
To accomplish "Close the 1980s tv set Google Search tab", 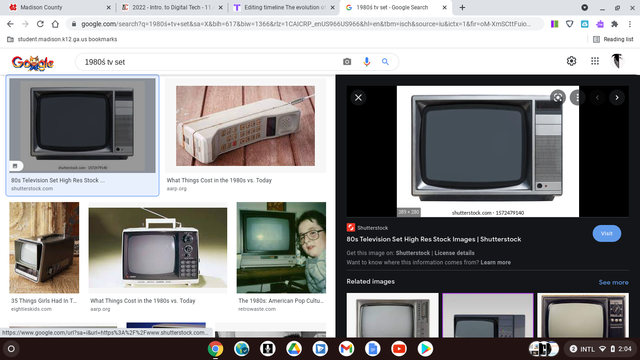I will (444, 7).
